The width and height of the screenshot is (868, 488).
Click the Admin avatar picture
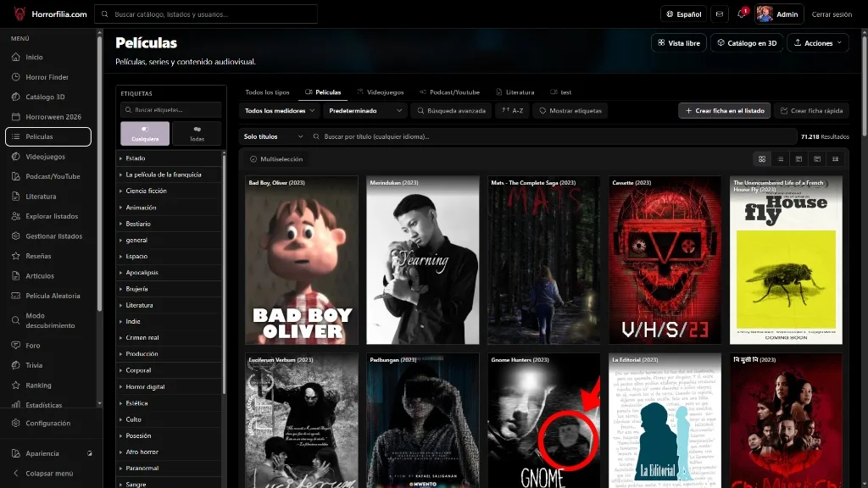pyautogui.click(x=765, y=14)
